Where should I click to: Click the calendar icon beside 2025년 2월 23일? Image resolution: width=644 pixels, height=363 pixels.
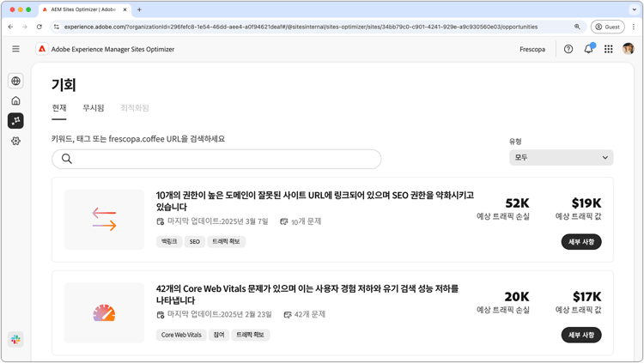161,315
